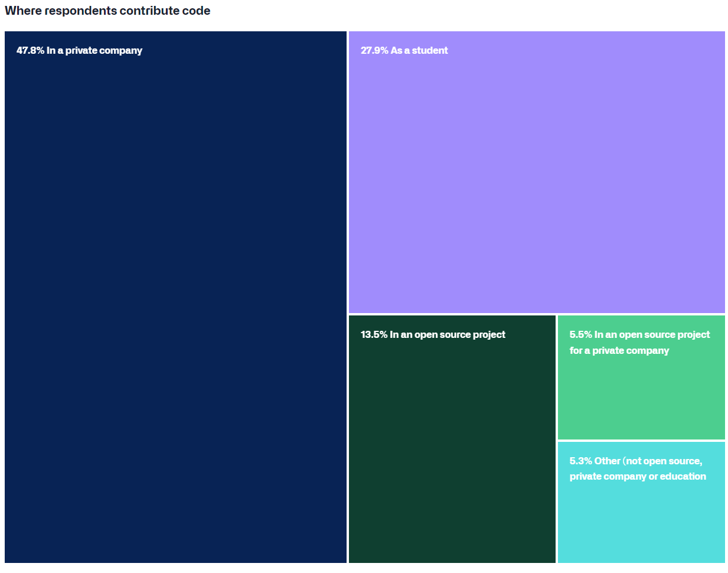This screenshot has height=573, width=728.
Task: Select the '27.9% As a student' label
Action: [404, 50]
